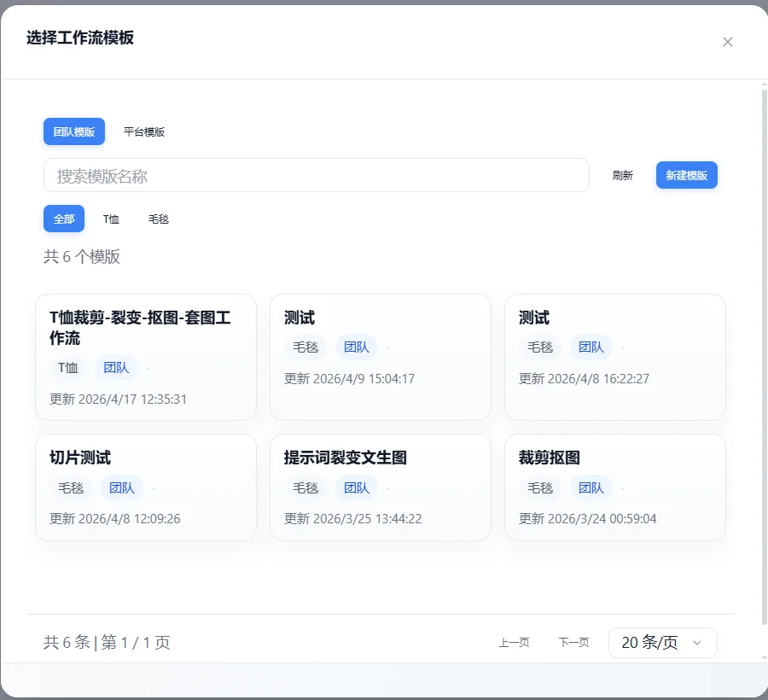
Task: Choose the 切片测试 template card
Action: pos(146,487)
